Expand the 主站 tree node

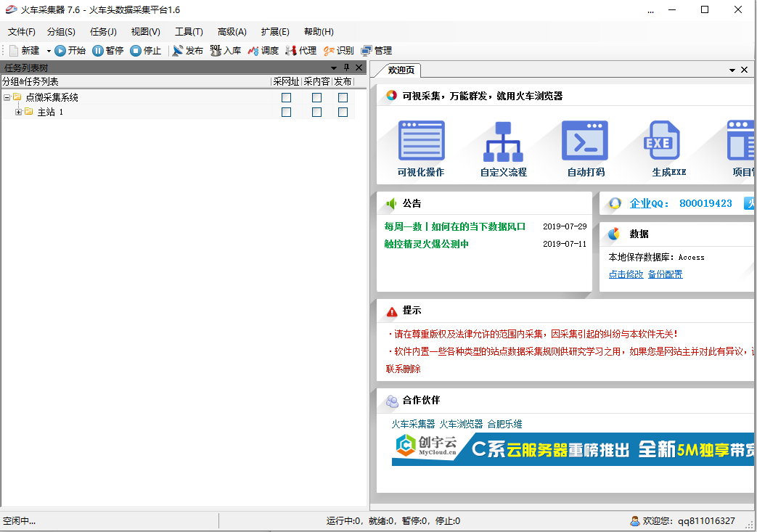18,112
